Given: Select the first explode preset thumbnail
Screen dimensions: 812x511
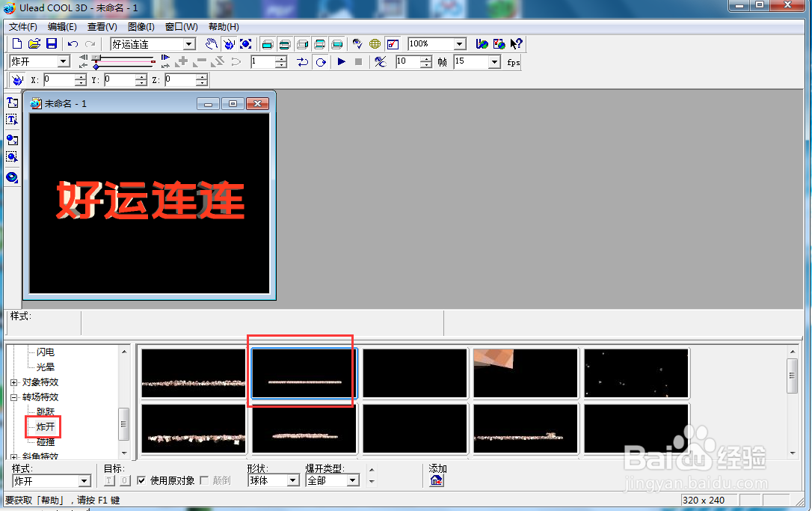Looking at the screenshot, I should (194, 373).
